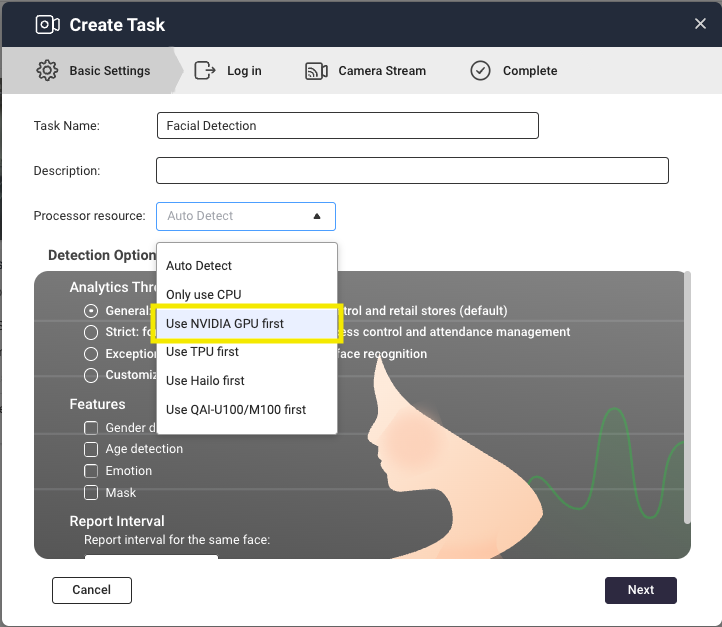This screenshot has height=627, width=722.
Task: Choose Use QAI-U100/M100 first option
Action: [x=236, y=410]
